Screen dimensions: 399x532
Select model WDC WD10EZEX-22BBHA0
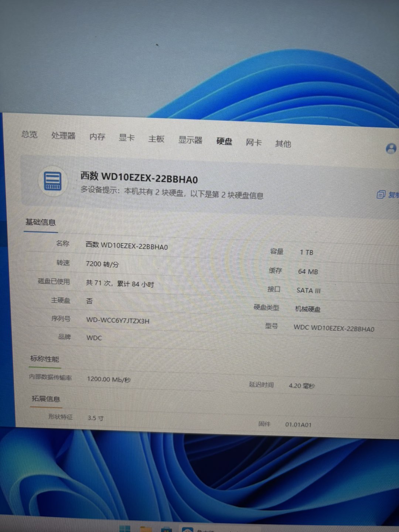(x=334, y=328)
